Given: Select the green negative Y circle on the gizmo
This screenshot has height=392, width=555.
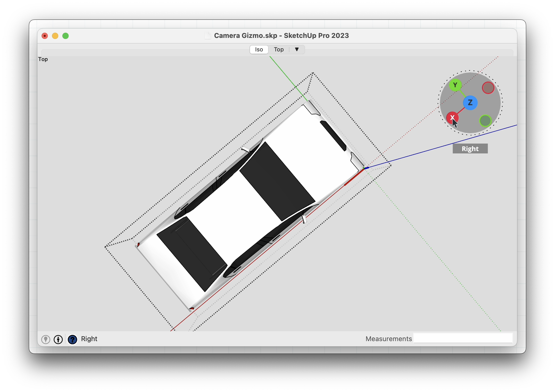Looking at the screenshot, I should click(x=486, y=120).
